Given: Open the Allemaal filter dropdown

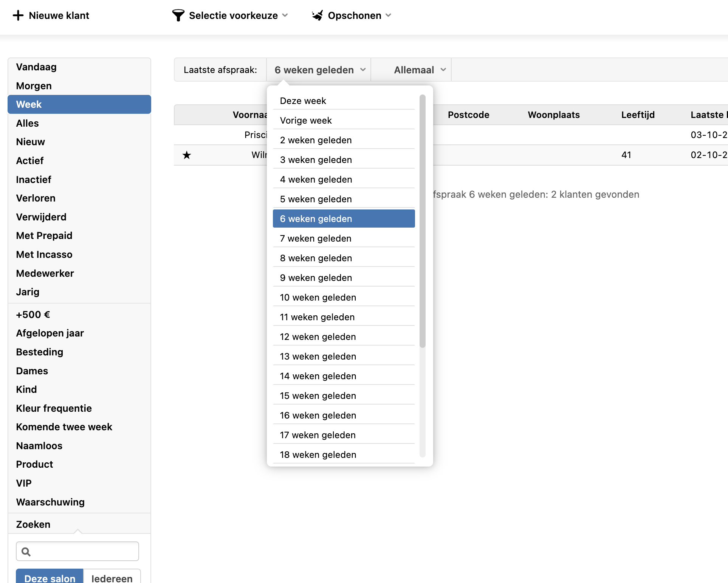Looking at the screenshot, I should point(414,70).
